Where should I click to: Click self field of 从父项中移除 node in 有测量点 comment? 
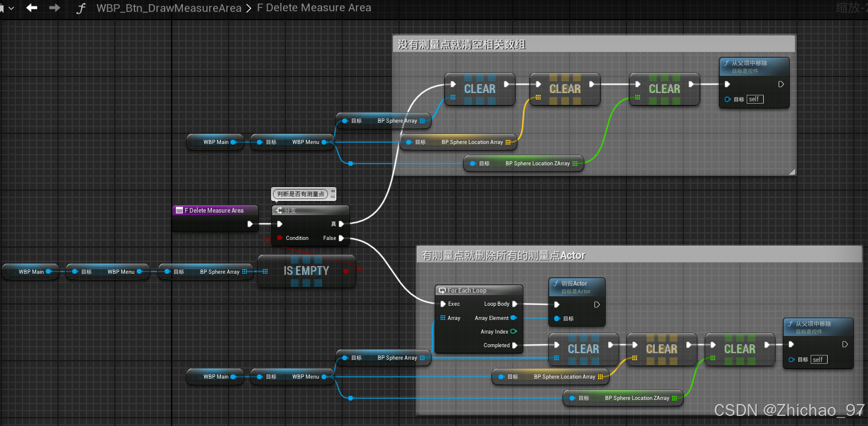click(x=819, y=360)
